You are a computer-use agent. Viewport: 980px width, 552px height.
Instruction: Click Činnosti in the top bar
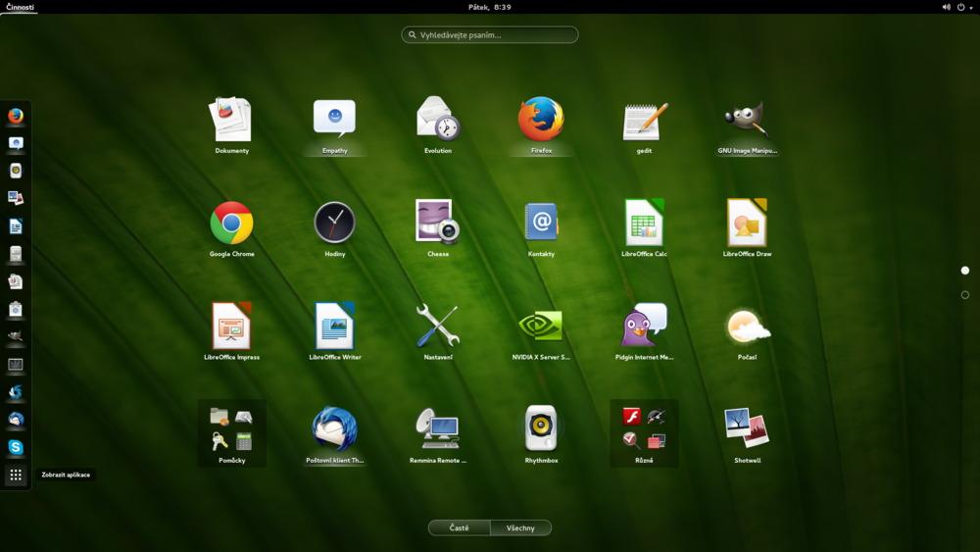20,7
